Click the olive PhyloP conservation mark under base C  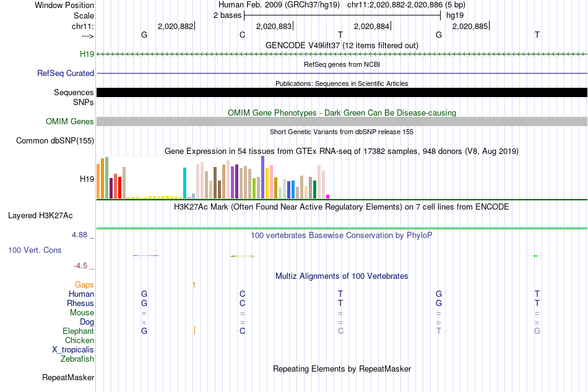tap(243, 256)
